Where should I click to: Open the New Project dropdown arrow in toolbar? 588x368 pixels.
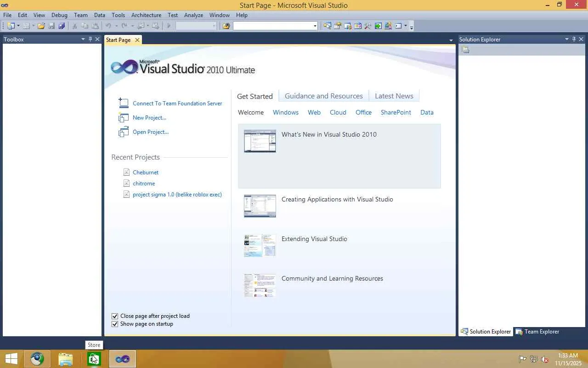click(x=18, y=26)
